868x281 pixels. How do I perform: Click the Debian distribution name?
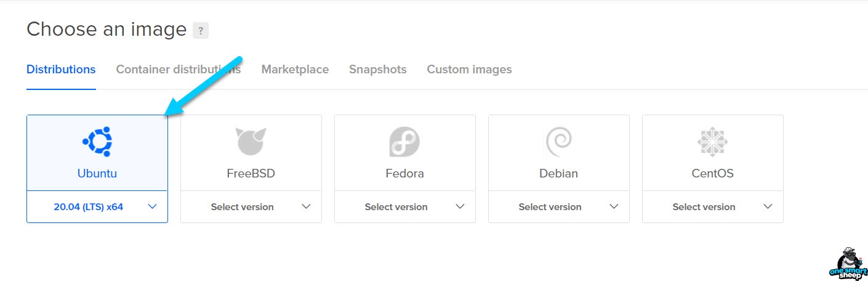pyautogui.click(x=558, y=174)
